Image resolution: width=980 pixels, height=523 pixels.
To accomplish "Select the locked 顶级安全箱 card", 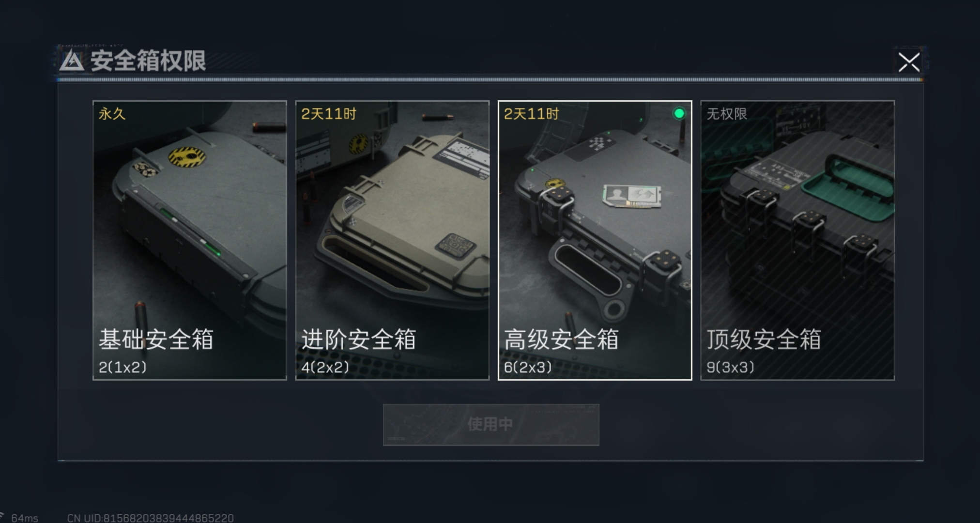I will 797,240.
